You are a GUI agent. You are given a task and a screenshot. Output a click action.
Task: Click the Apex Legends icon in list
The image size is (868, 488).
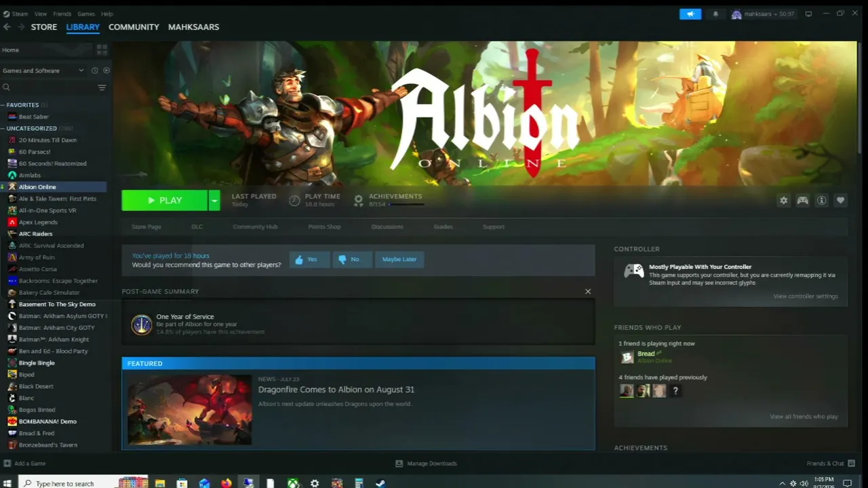coord(12,222)
